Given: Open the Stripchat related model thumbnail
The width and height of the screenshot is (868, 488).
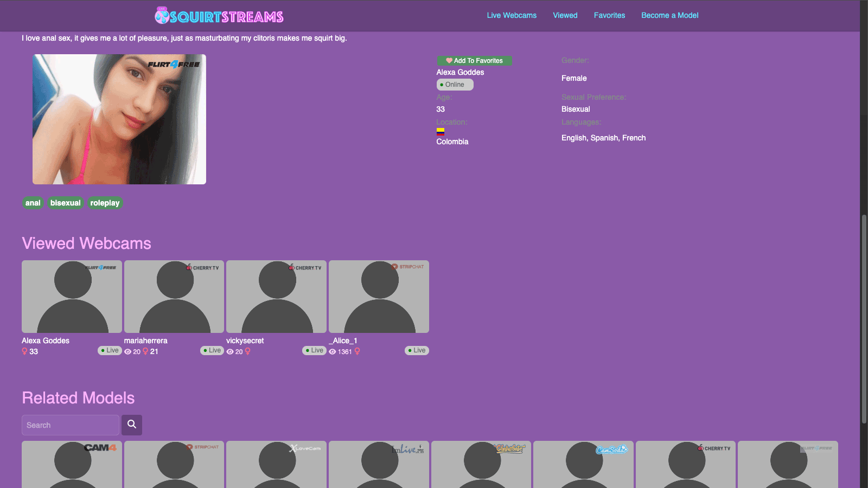Looking at the screenshot, I should (x=174, y=465).
